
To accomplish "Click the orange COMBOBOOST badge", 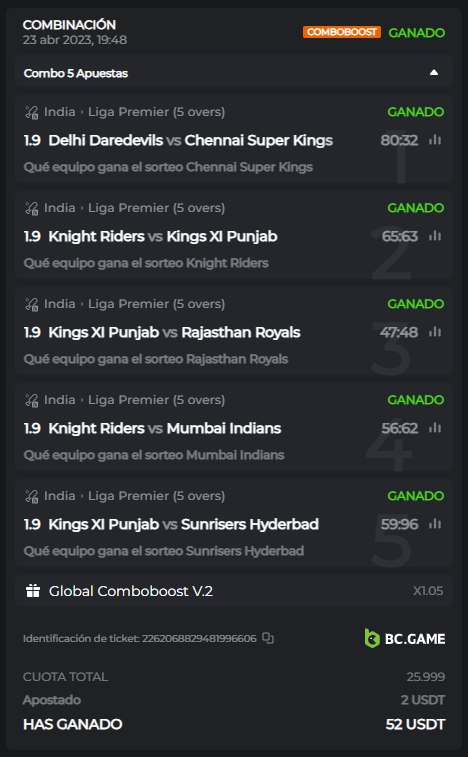I will pos(342,32).
